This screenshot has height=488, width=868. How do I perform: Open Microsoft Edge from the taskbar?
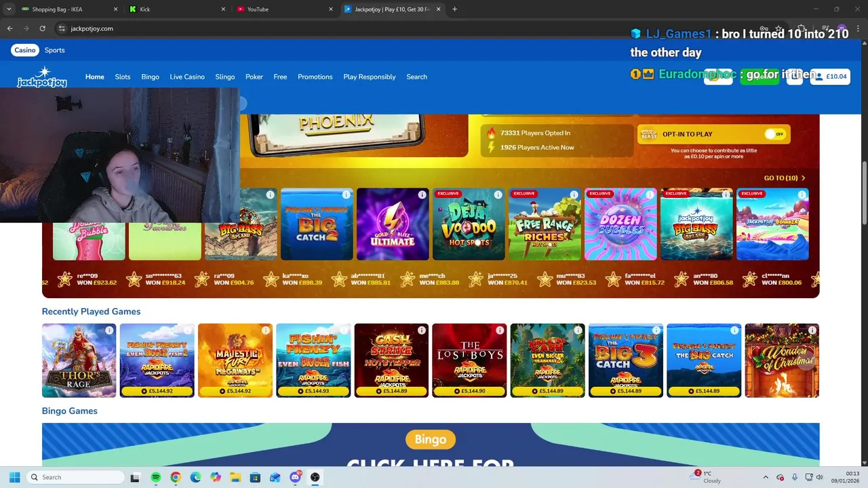coord(195,477)
